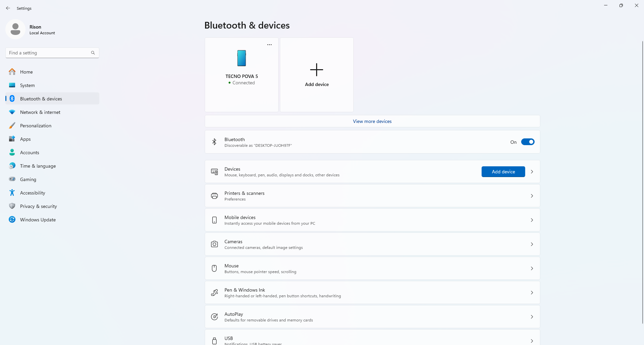This screenshot has height=345, width=644.
Task: Click the Printers & scanners printer icon
Action: click(x=214, y=196)
